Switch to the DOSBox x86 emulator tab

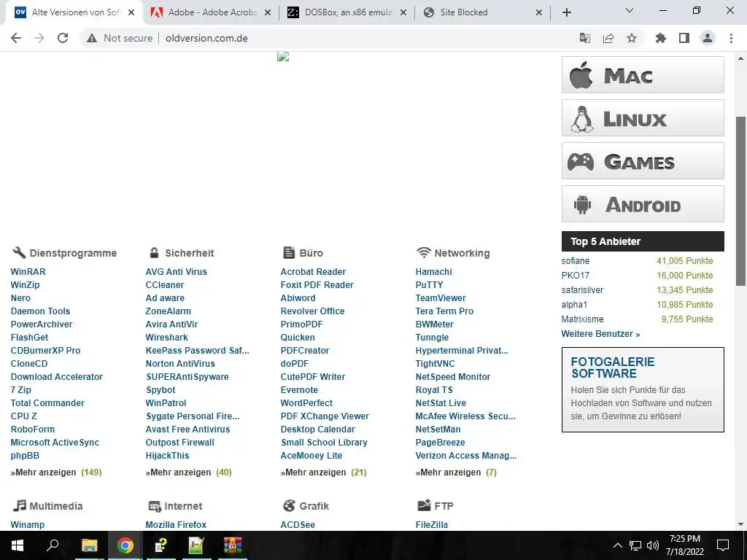click(x=347, y=12)
